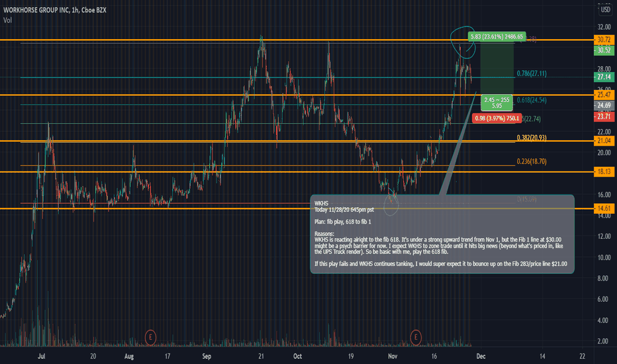Click the 0.236(18.70) fib level label
Image resolution: width=617 pixels, height=364 pixels.
[532, 161]
